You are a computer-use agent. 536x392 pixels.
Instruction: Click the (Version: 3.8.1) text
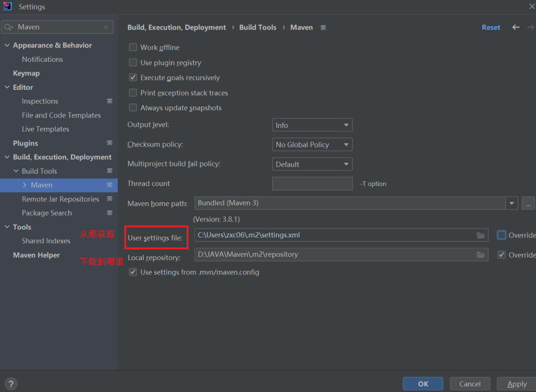[216, 219]
